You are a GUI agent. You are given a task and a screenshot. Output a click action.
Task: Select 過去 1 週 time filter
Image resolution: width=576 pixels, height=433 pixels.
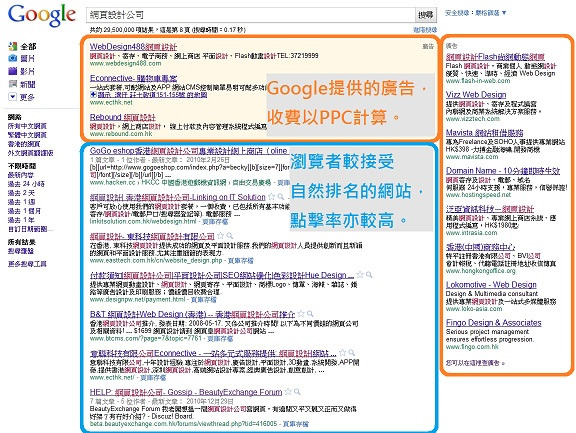pos(22,202)
